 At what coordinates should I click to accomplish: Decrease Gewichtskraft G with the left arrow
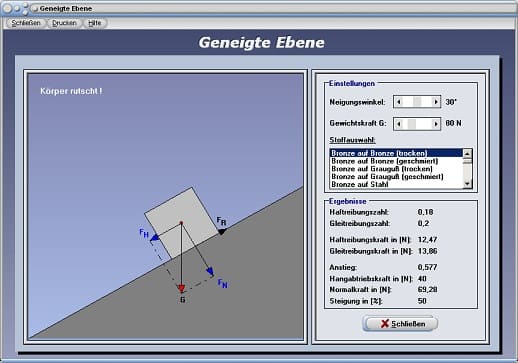[x=399, y=124]
